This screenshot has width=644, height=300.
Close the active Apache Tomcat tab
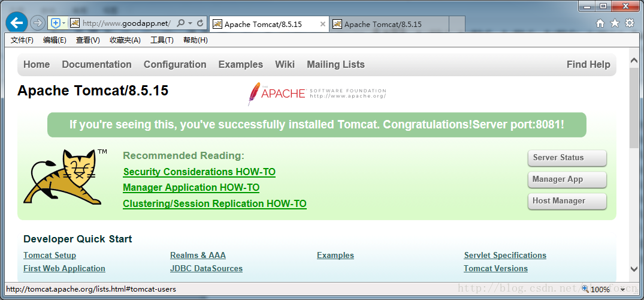323,24
